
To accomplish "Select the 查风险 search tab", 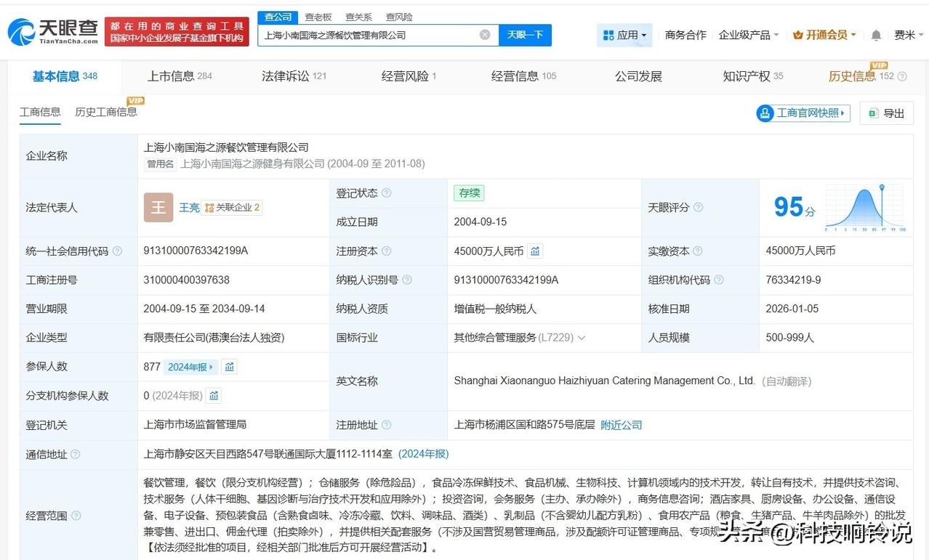I will click(399, 17).
